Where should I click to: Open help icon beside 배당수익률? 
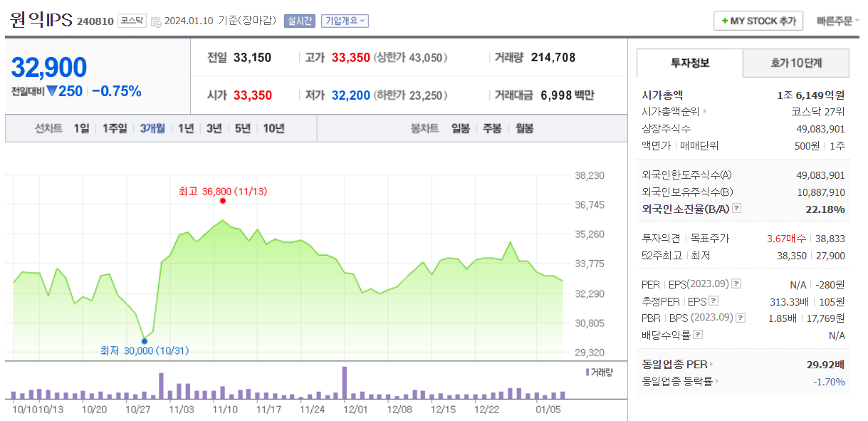pos(698,334)
